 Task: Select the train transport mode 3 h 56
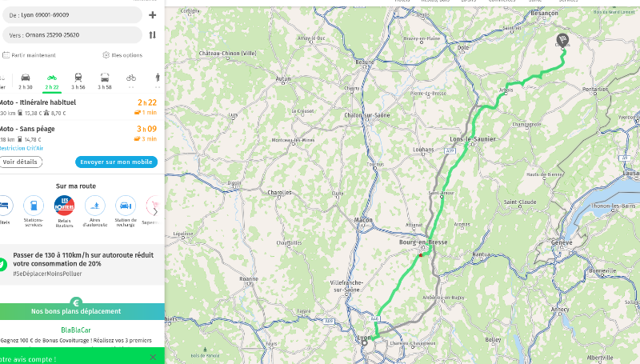(x=78, y=82)
